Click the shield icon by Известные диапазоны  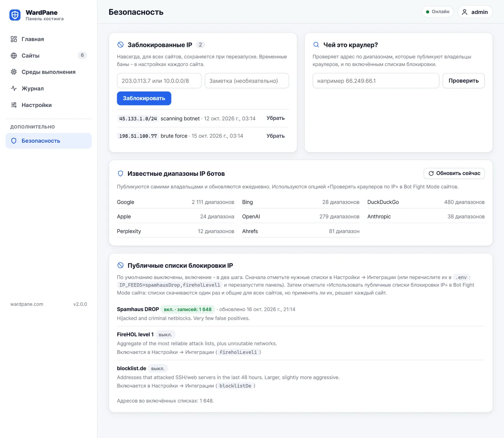coord(121,173)
